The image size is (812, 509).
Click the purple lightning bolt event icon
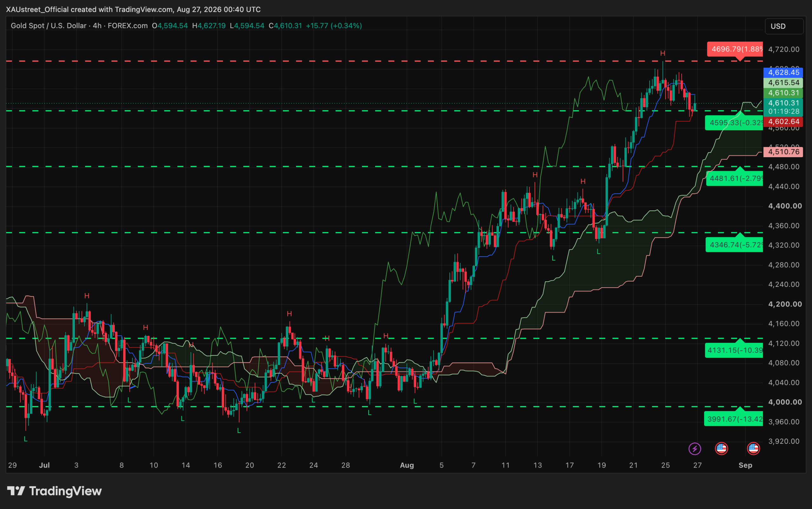coord(695,448)
